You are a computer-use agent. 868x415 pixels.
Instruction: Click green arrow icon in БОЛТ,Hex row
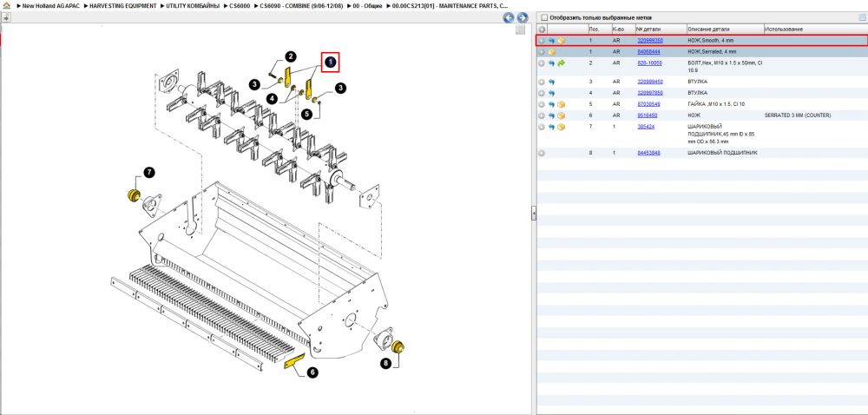pyautogui.click(x=562, y=63)
